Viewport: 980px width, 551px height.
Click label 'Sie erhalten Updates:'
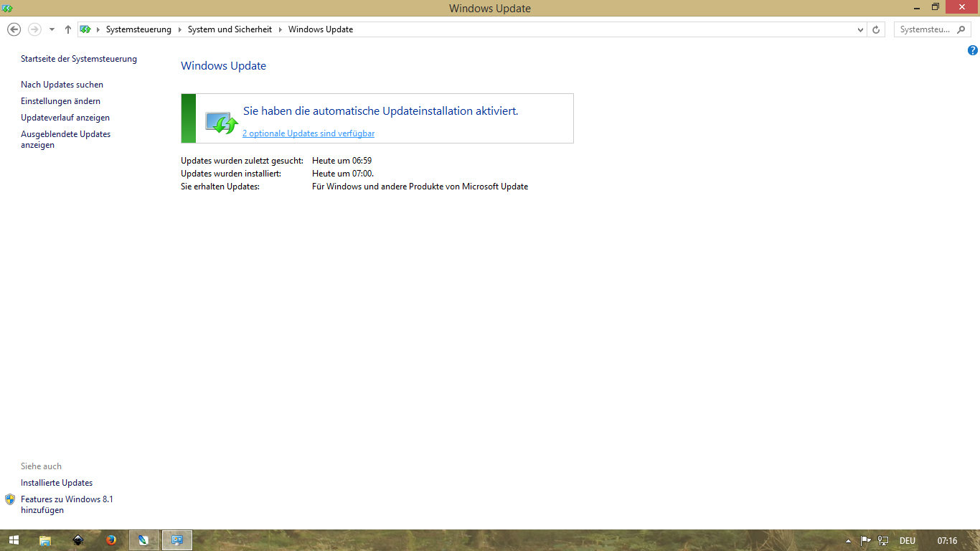[x=220, y=187]
